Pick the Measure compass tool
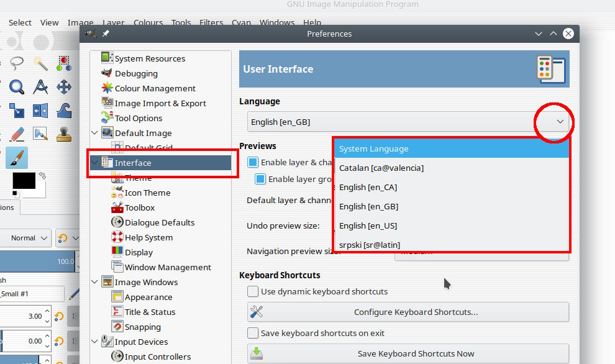615x364 pixels. [x=40, y=87]
